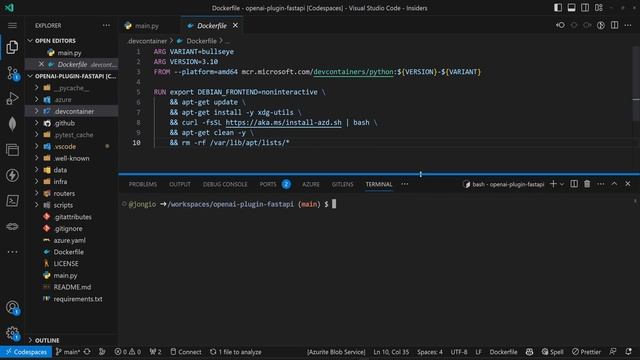The height and width of the screenshot is (360, 640).
Task: Switch to the Problems panel tab
Action: click(x=143, y=184)
